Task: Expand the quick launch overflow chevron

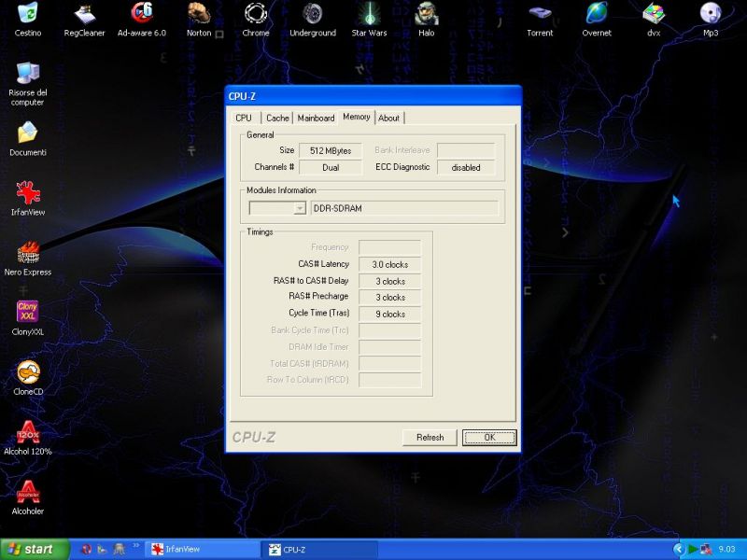Action: click(x=135, y=546)
